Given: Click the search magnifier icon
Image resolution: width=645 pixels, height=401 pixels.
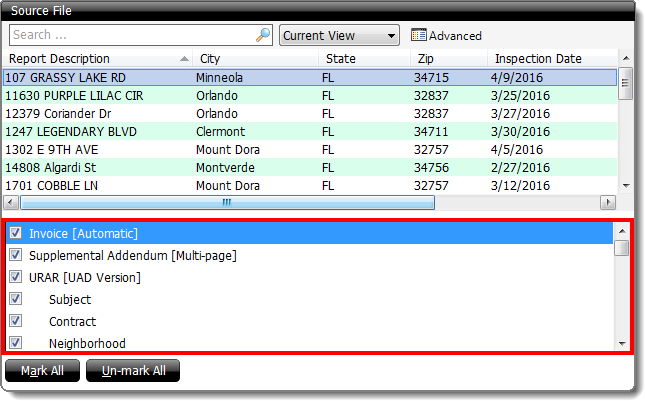Looking at the screenshot, I should pyautogui.click(x=263, y=35).
